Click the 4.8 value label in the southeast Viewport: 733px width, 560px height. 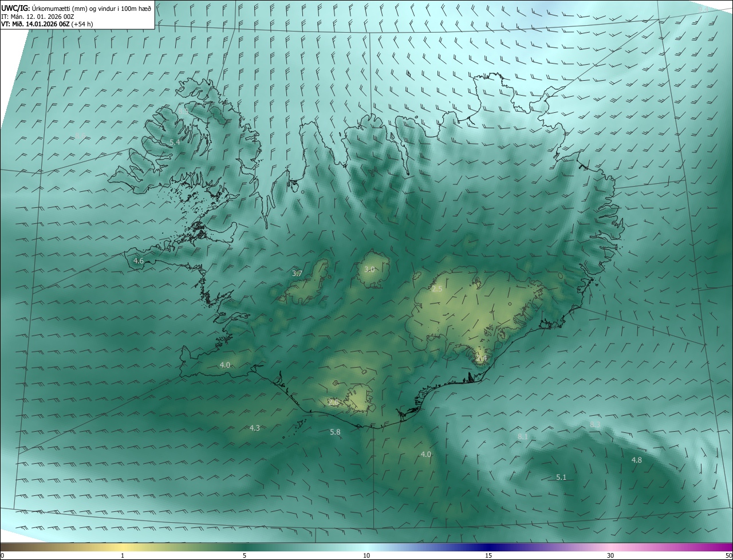pyautogui.click(x=636, y=460)
